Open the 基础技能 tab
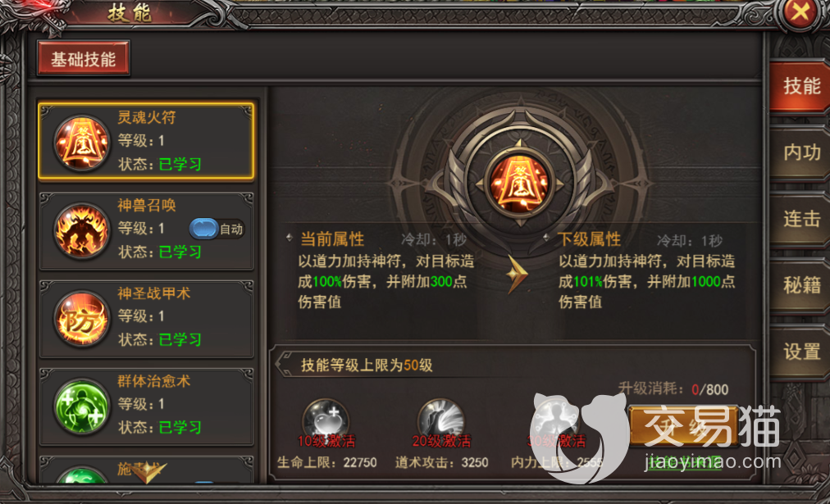Screen dimensions: 830x504 point(84,59)
